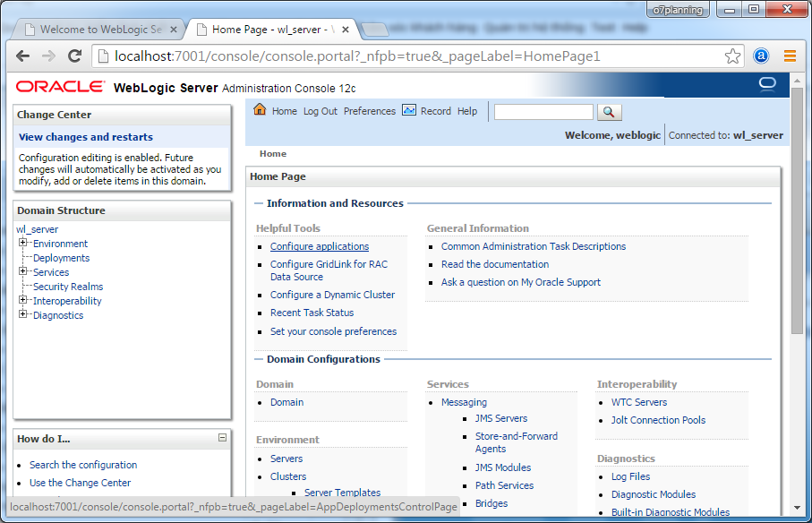Open Help in console toolbar
Screen dimensions: 812x523
(467, 111)
